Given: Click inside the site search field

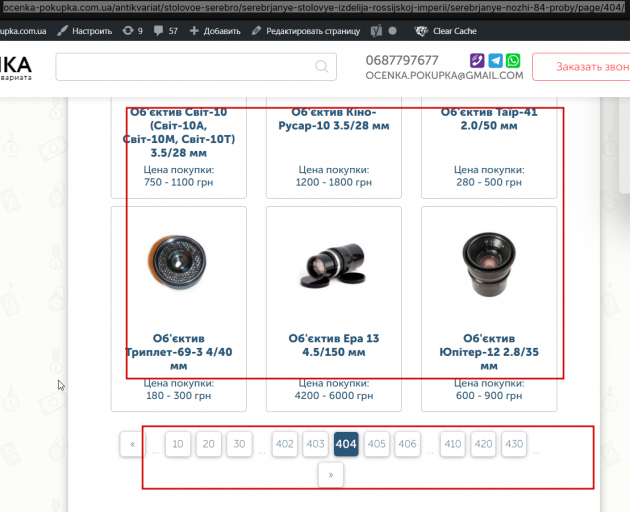Looking at the screenshot, I should [196, 67].
